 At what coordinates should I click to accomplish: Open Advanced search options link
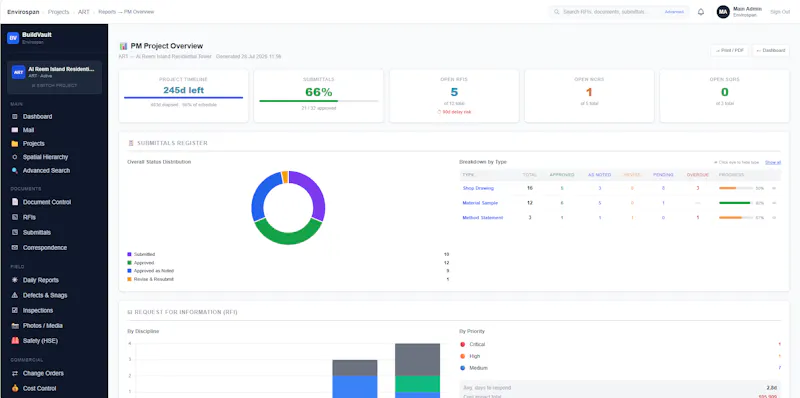coord(674,12)
